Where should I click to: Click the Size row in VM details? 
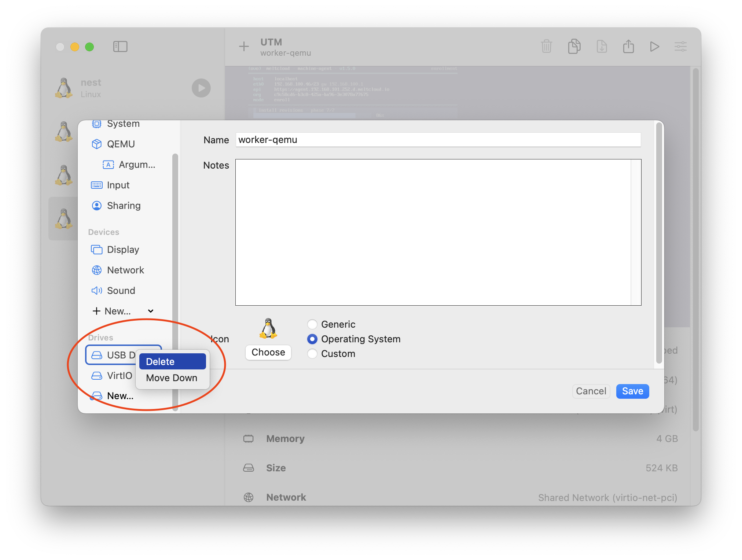(x=460, y=468)
